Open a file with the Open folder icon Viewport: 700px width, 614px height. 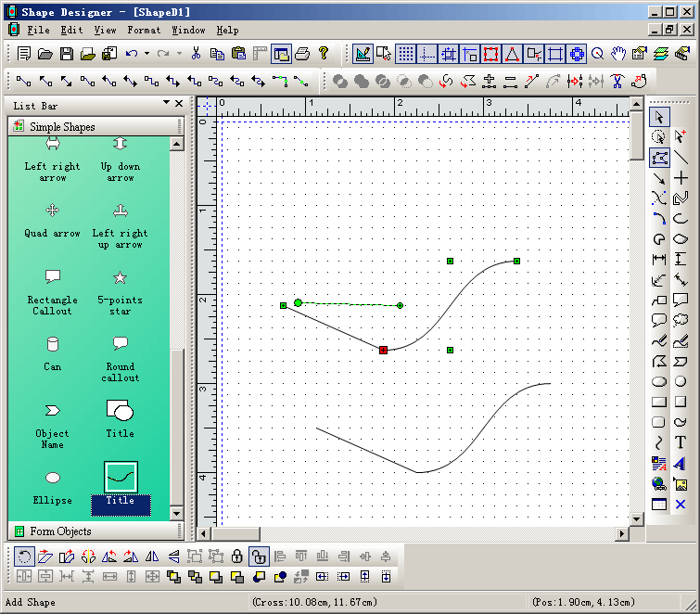coord(45,54)
